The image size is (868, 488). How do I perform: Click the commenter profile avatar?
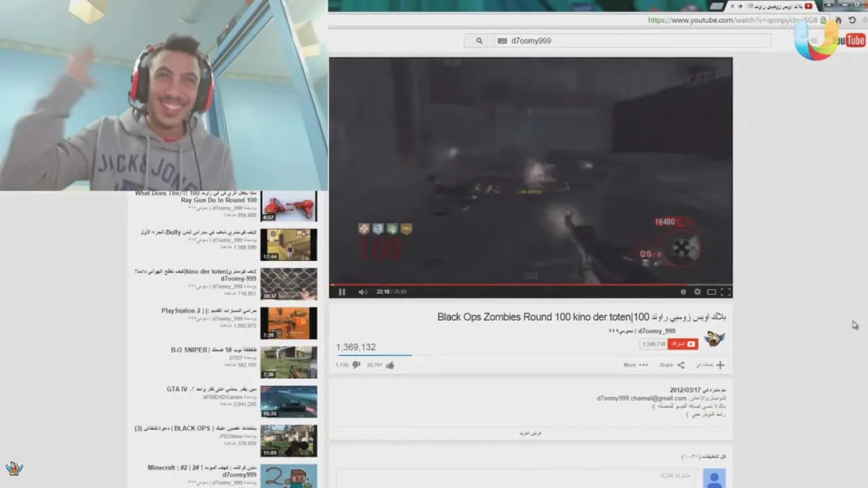[x=714, y=479]
